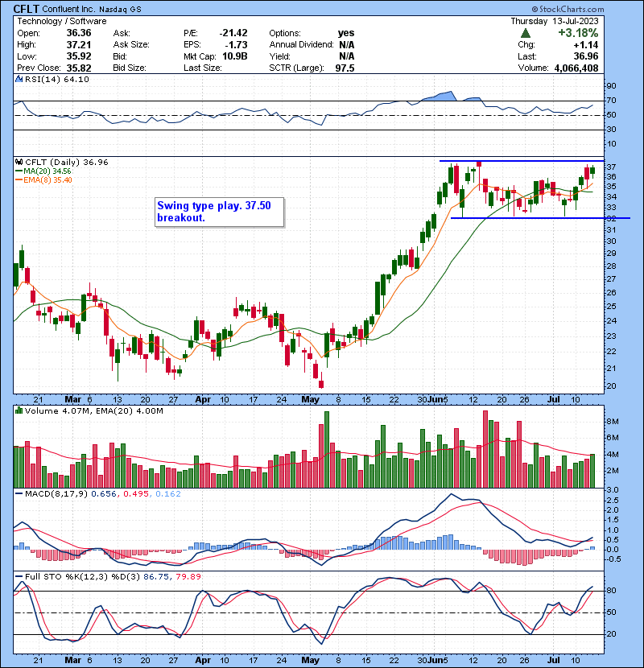644x668 pixels.
Task: Select the green MA(20) 34.56 legend entry
Action: (43, 171)
